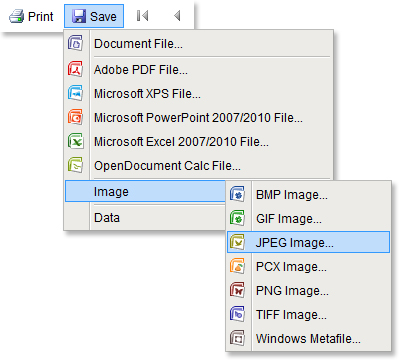Click the Excel green icon
400x360 pixels.
[x=76, y=141]
